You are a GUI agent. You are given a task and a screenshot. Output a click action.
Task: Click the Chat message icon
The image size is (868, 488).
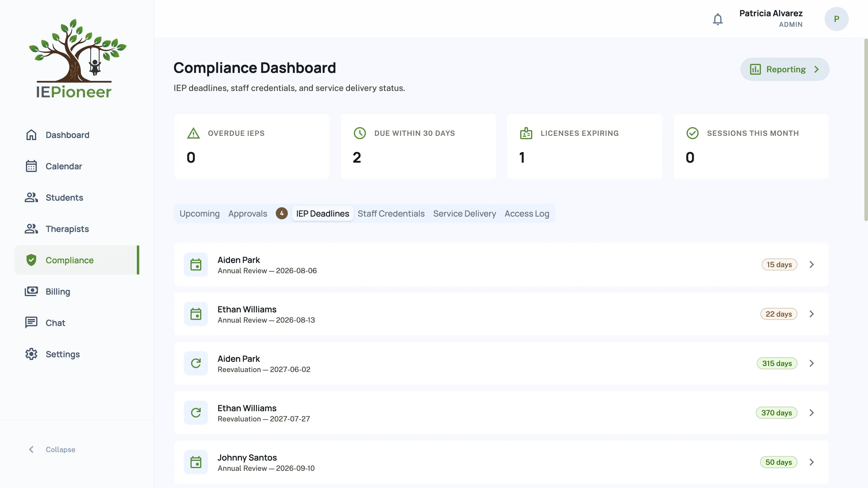pos(31,323)
